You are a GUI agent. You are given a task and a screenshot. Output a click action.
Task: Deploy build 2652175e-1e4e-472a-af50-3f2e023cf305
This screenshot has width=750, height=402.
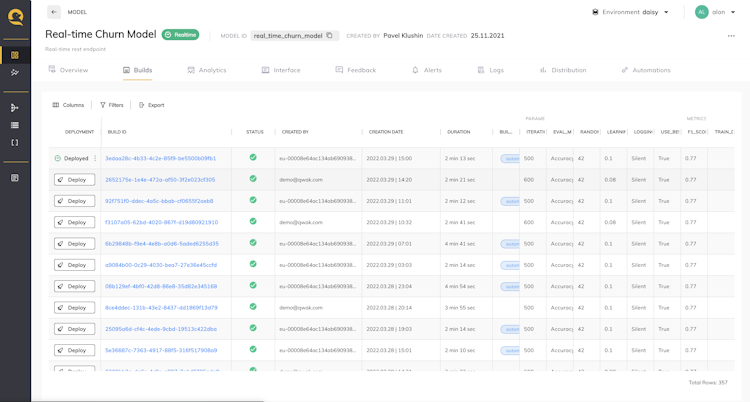pyautogui.click(x=75, y=180)
